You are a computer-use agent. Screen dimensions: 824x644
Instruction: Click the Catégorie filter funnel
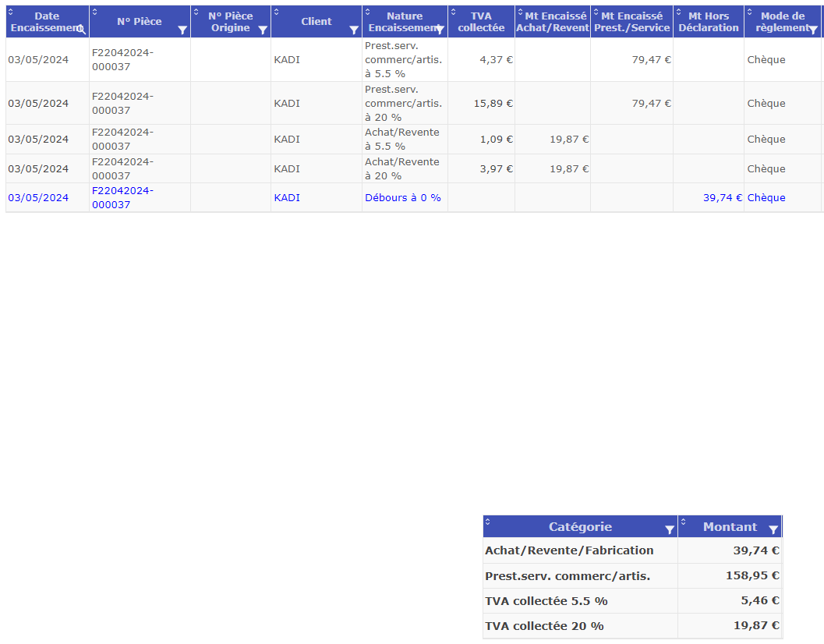(x=669, y=529)
